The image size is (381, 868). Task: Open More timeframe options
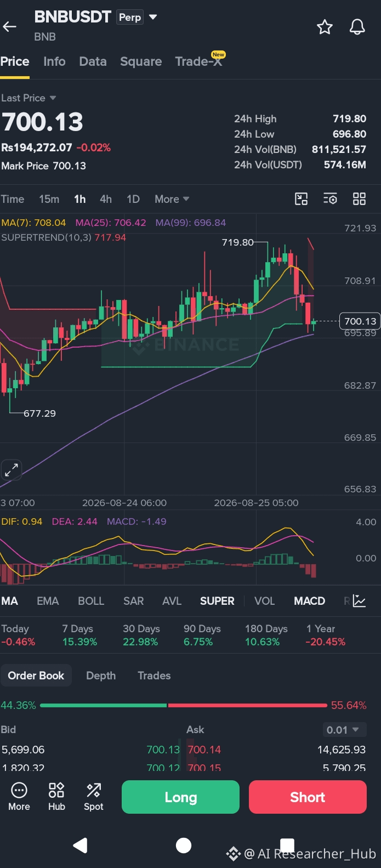pos(172,199)
